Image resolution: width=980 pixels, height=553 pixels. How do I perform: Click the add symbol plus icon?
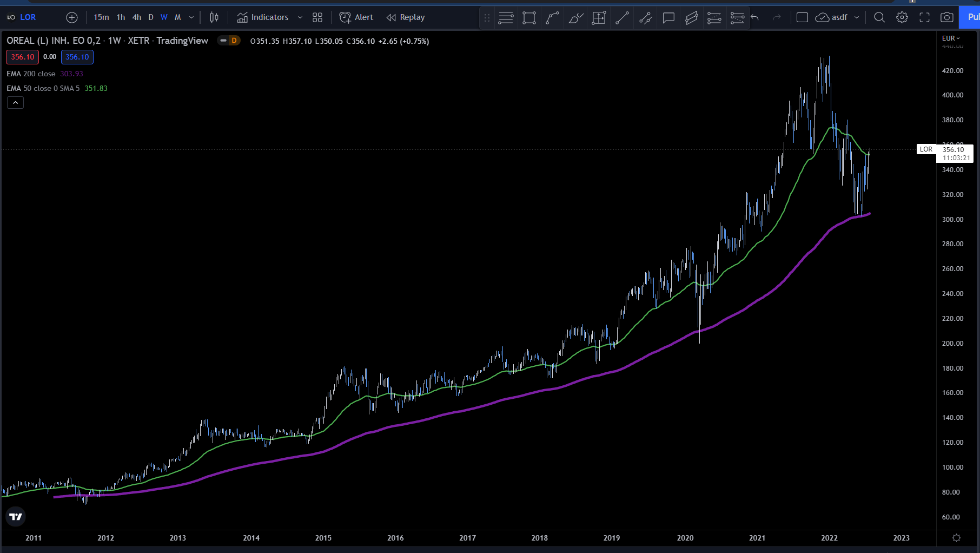click(x=72, y=17)
